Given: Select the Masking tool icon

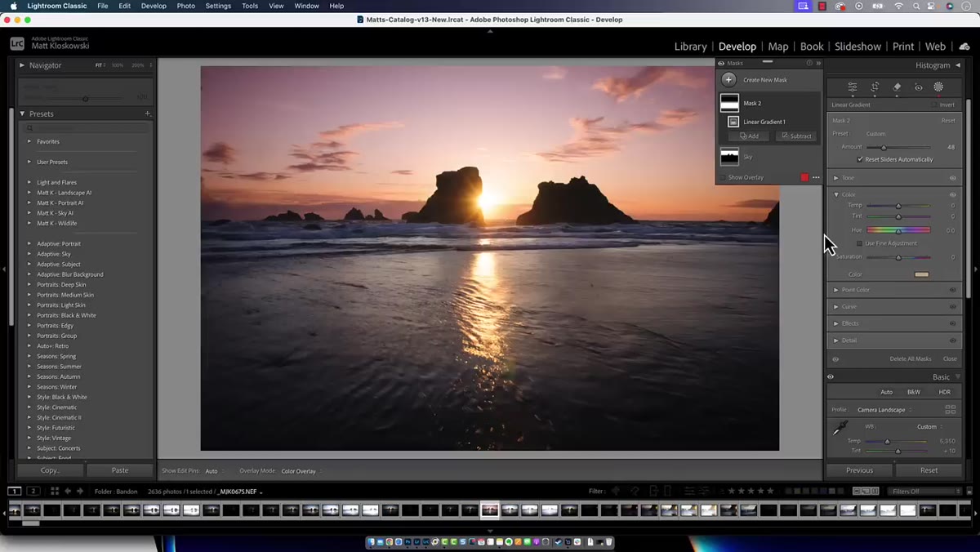Looking at the screenshot, I should pos(938,87).
